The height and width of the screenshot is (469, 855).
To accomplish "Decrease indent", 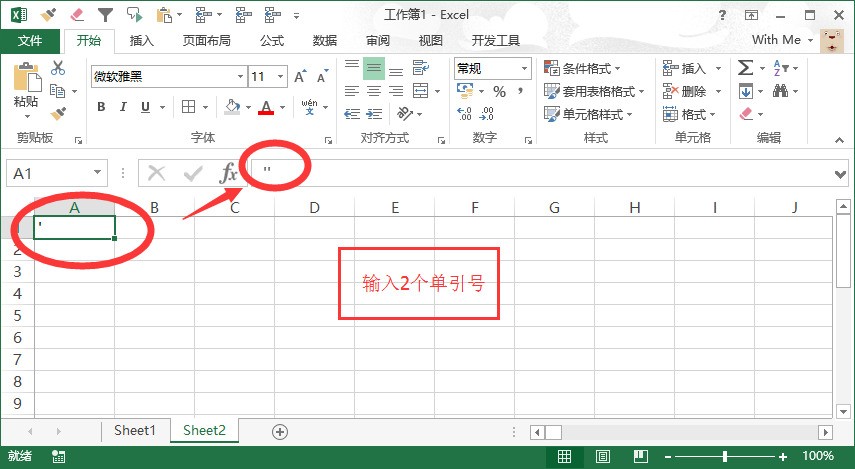I will click(352, 114).
